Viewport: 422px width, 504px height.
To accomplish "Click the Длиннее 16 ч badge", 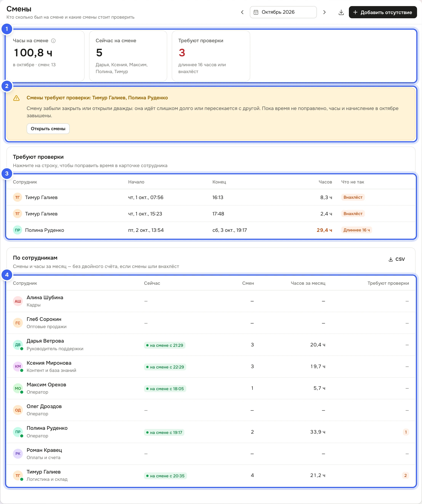I will (356, 230).
